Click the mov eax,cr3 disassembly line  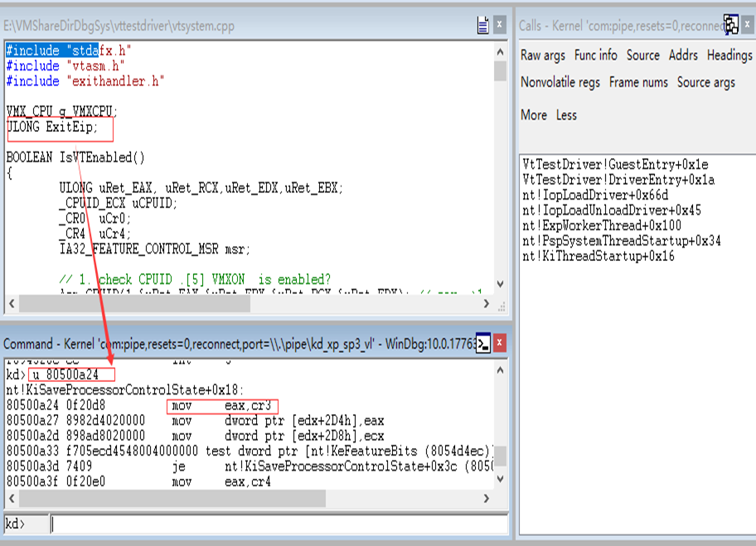click(x=139, y=405)
